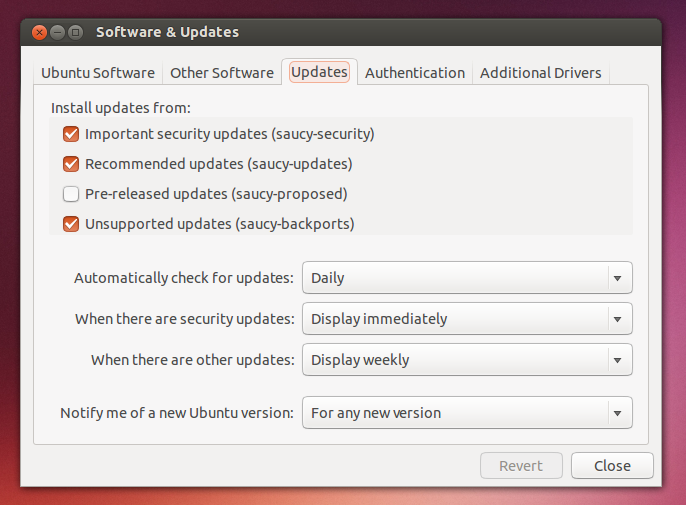The width and height of the screenshot is (686, 505).
Task: Open the Additional Drivers tab
Action: 541,73
